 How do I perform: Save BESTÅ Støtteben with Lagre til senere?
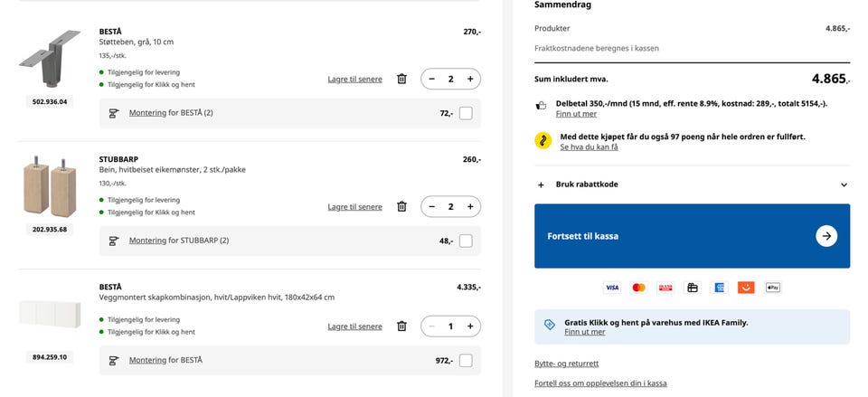tap(354, 80)
